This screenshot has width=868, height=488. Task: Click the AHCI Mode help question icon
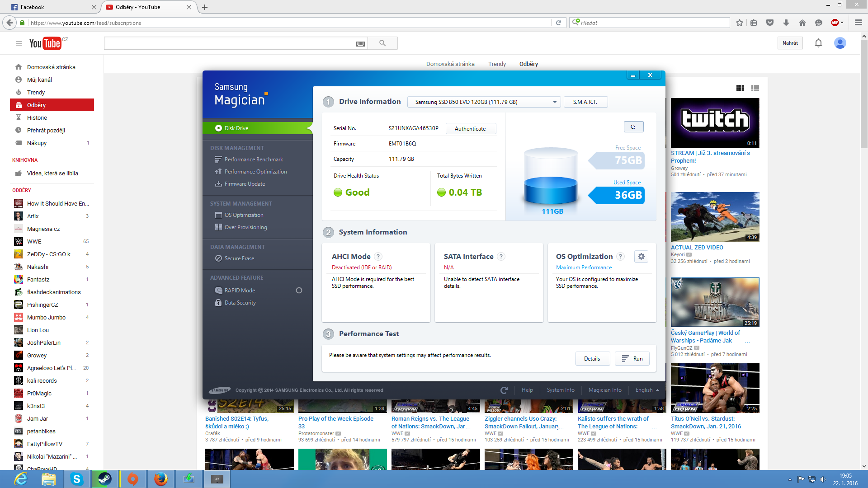point(378,257)
